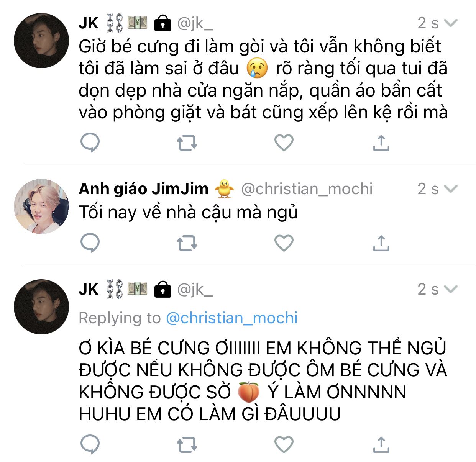The height and width of the screenshot is (462, 476).
Task: Retweet Anh giáo JimJim's tweet
Action: click(187, 243)
